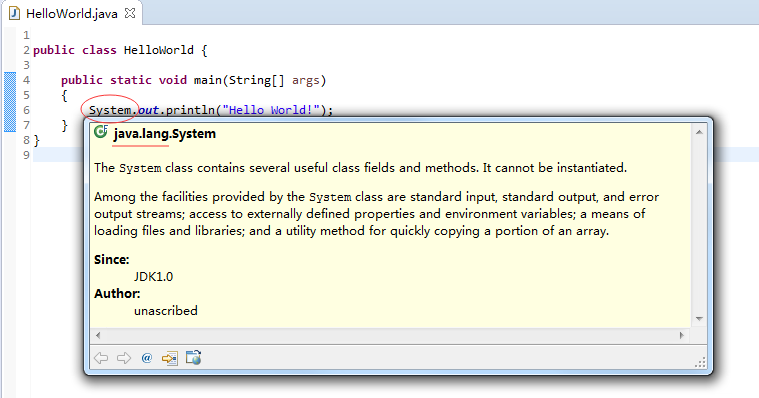Click the void keyword on line 4
Image resolution: width=759 pixels, height=398 pixels.
click(x=173, y=80)
